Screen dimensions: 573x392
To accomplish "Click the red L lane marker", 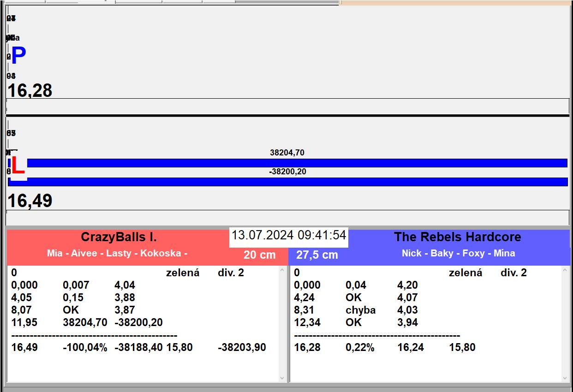I will (x=18, y=166).
